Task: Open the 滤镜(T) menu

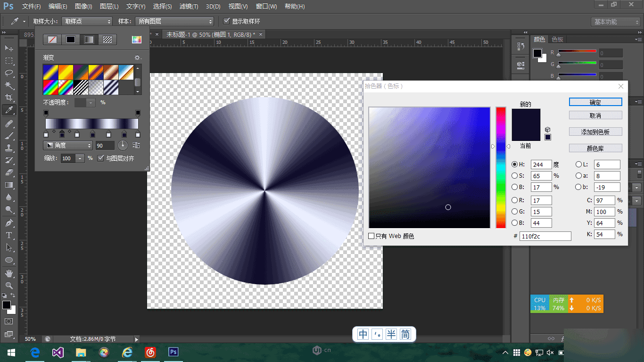Action: pos(189,7)
